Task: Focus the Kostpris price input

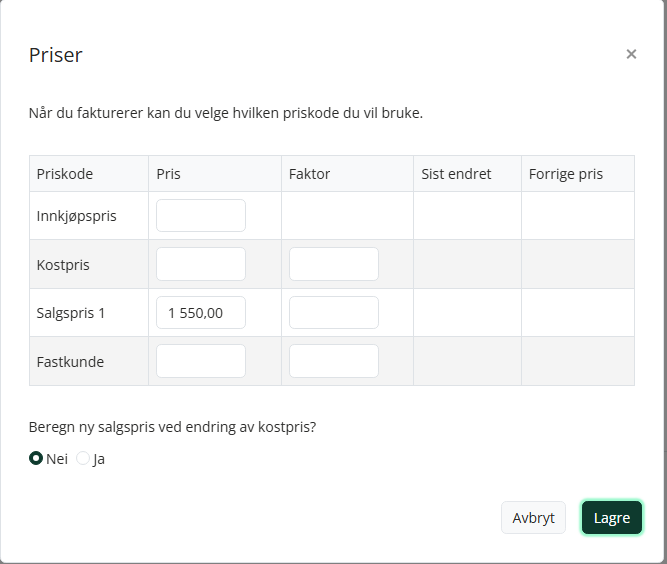Action: pos(201,264)
